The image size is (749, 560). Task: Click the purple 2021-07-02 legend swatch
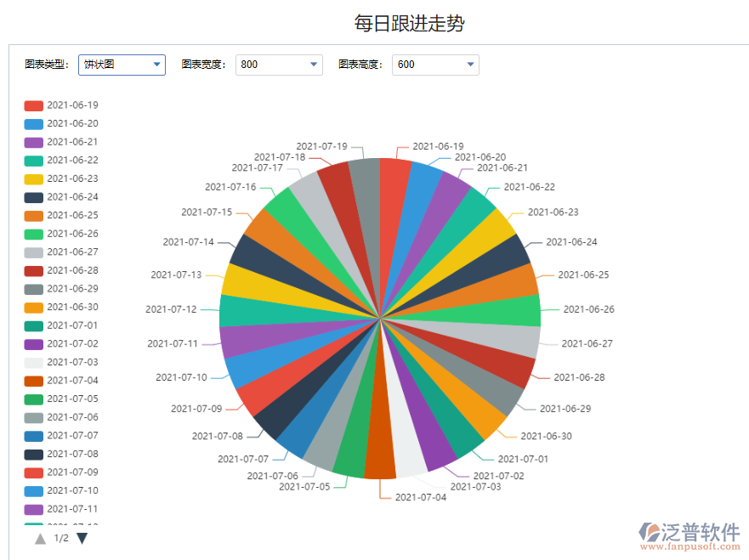pos(34,344)
